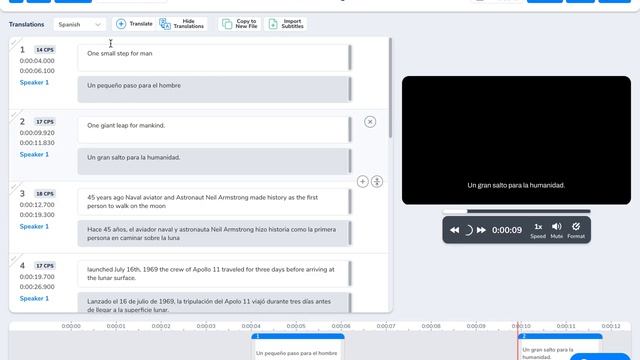Click Speaker 1 link on subtitle 2
Viewport: 640px width, 360px height.
(x=34, y=154)
